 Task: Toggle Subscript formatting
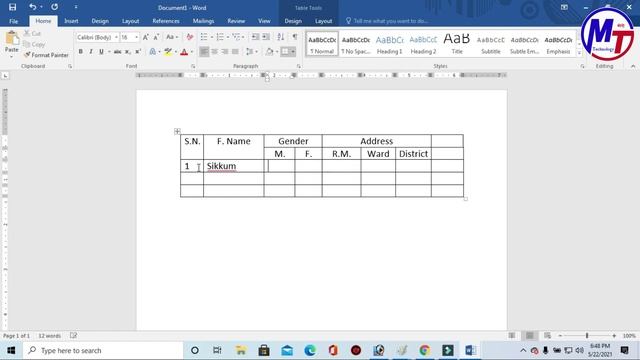tap(128, 51)
